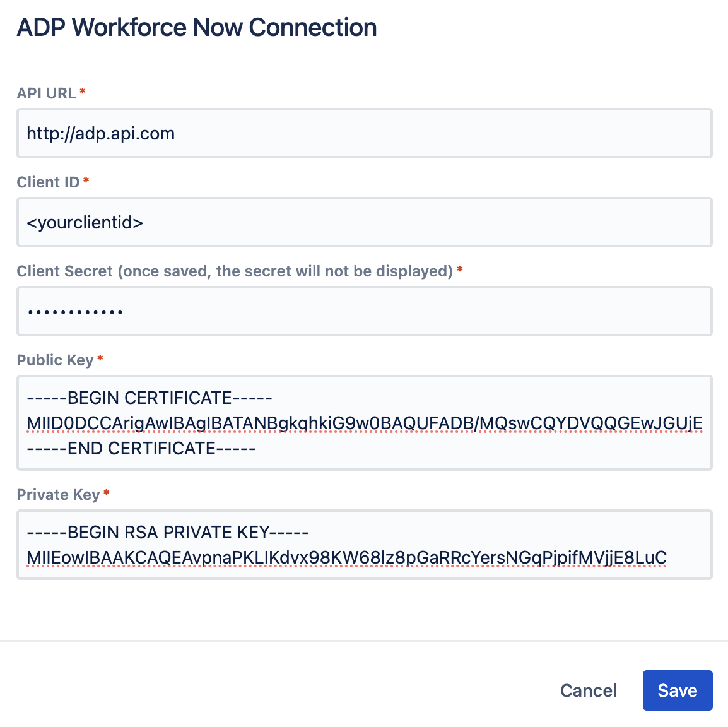728x727 pixels.
Task: Place cursor on the BEGIN CERTIFICATE line
Action: coord(150,398)
